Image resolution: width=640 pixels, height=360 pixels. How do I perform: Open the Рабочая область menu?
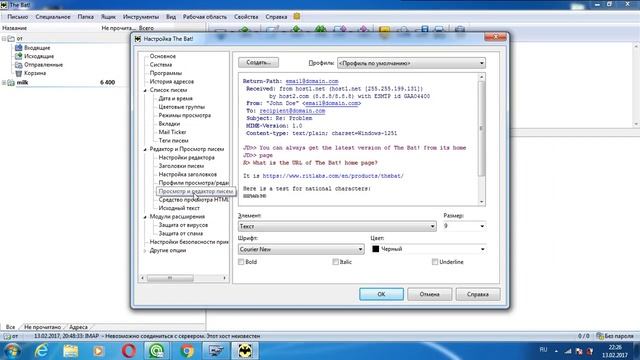click(x=205, y=17)
